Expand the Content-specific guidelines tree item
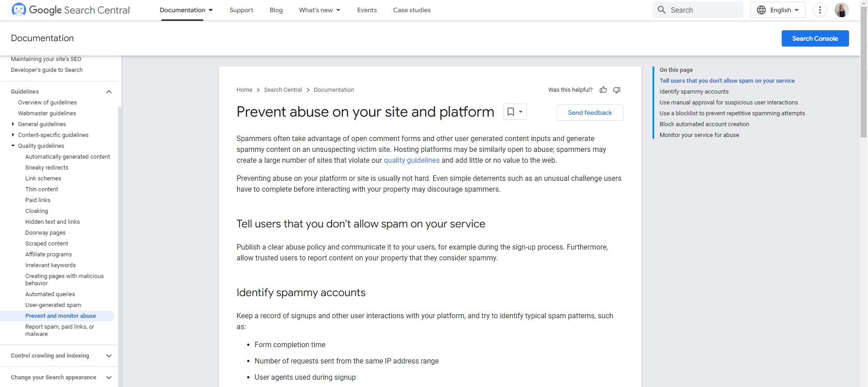 click(13, 135)
